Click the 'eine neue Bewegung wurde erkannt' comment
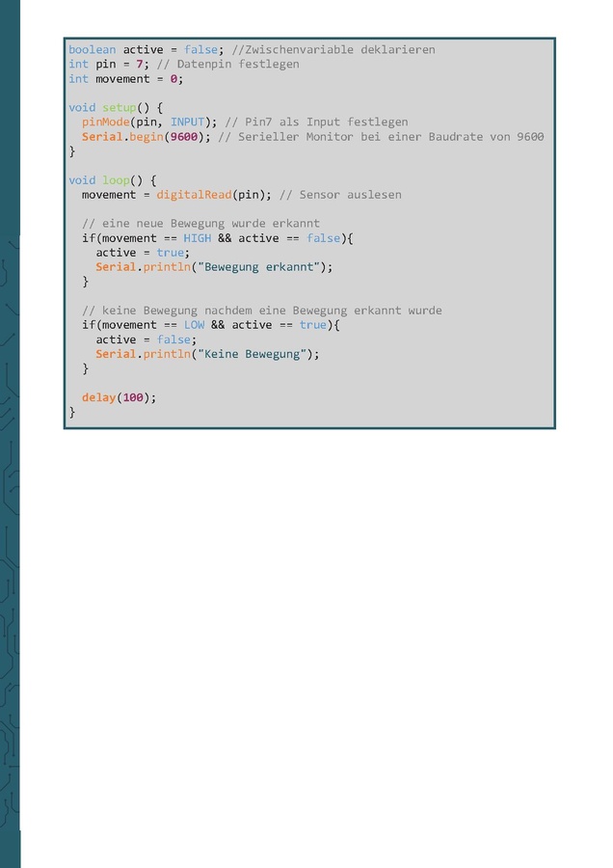The height and width of the screenshot is (868, 613). [x=200, y=224]
